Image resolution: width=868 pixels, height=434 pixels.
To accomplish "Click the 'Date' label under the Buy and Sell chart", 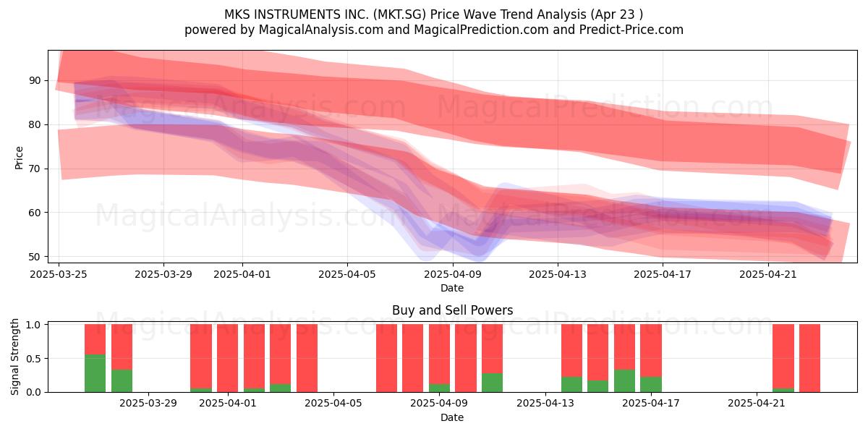I will [452, 417].
